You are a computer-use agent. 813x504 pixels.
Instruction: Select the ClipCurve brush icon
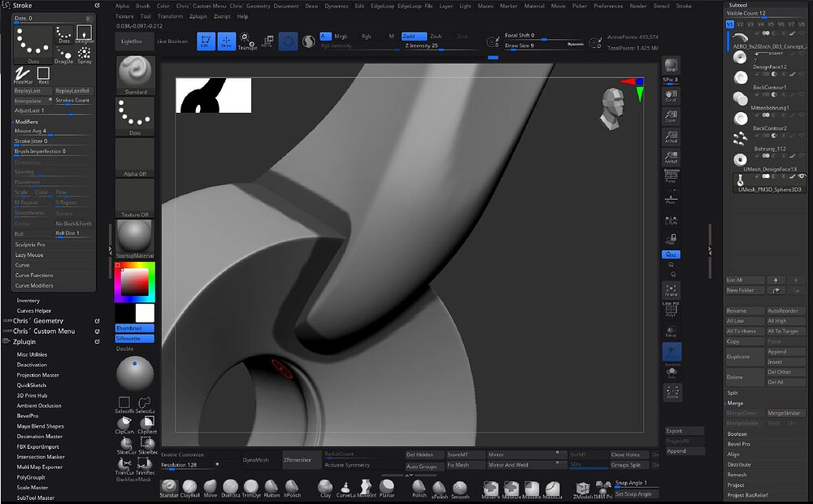[x=125, y=424]
